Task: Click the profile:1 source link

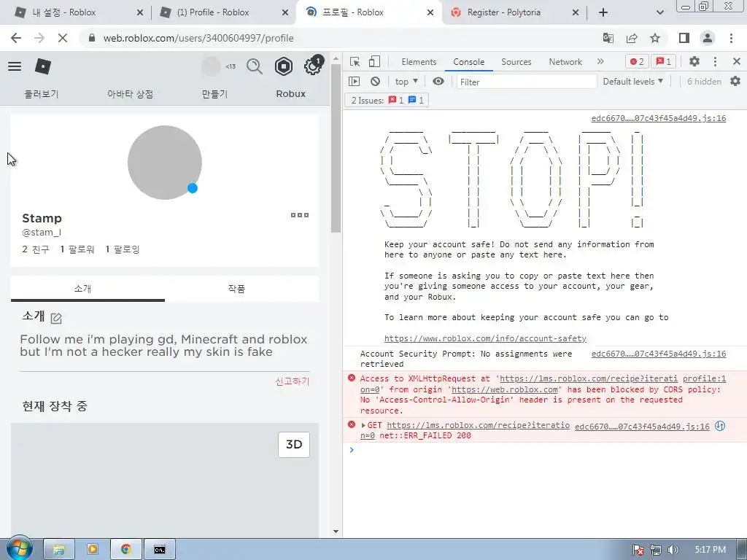Action: coord(704,378)
